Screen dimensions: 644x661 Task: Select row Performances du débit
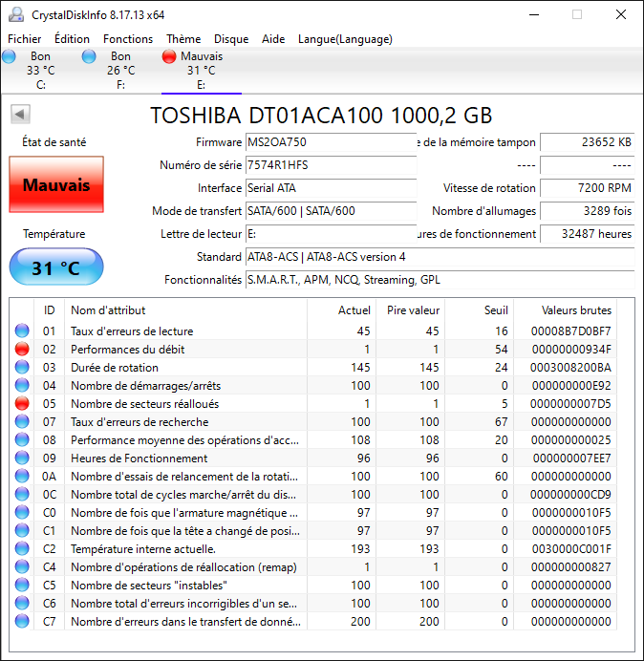(313, 349)
